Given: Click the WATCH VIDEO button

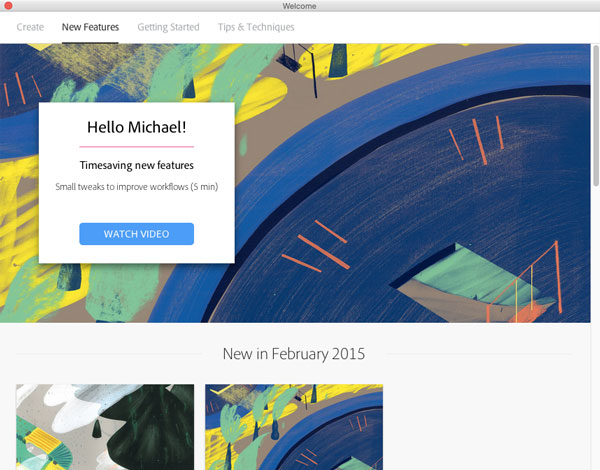Looking at the screenshot, I should (x=137, y=234).
